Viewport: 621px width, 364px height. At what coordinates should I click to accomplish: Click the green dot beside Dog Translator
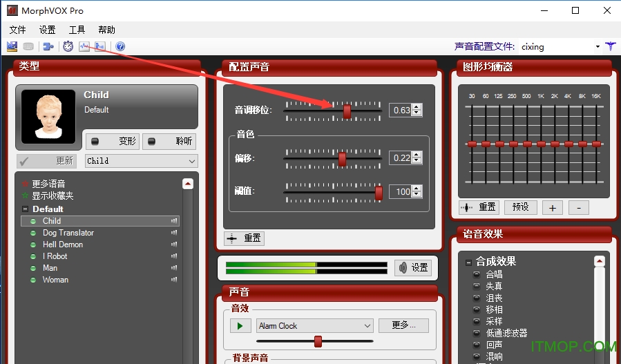[33, 233]
